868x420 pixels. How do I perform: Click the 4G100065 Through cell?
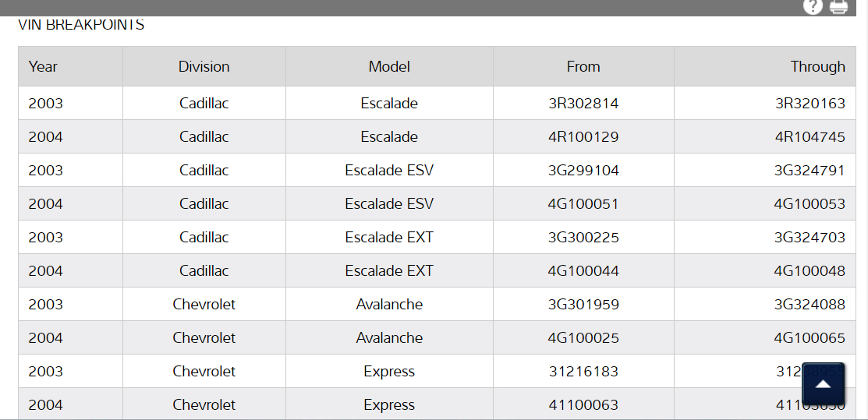pyautogui.click(x=810, y=337)
